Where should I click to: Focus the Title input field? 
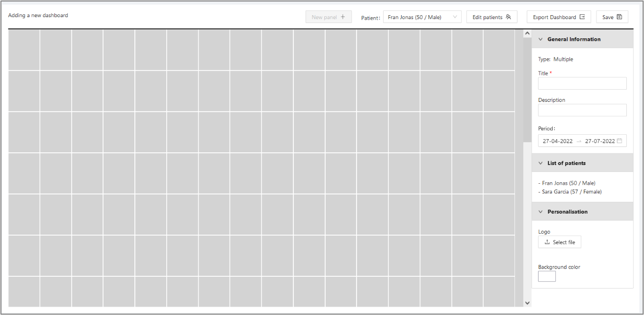582,83
